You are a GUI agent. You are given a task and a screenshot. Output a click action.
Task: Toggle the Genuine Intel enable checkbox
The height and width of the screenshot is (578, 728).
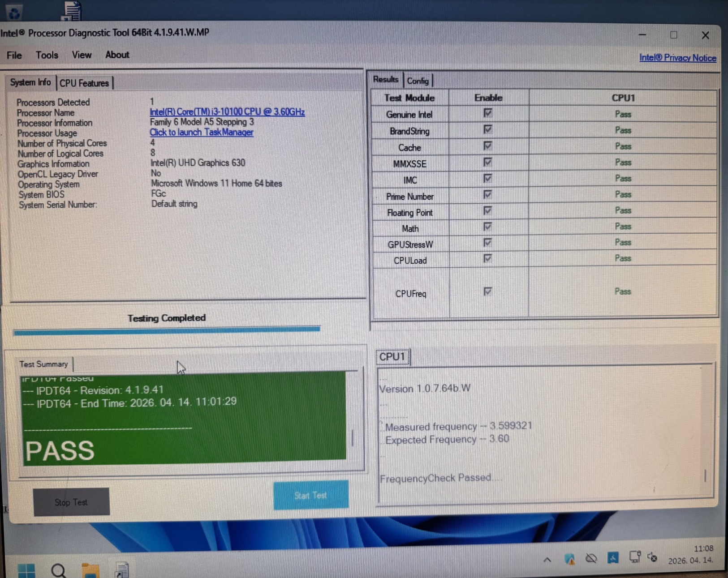pyautogui.click(x=488, y=113)
